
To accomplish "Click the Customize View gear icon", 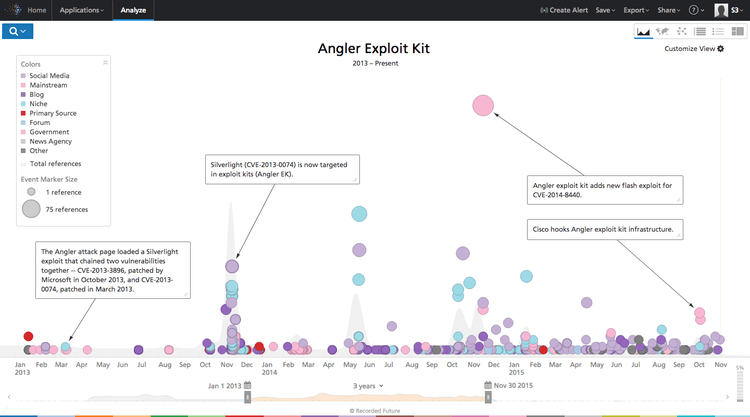I will coord(721,48).
